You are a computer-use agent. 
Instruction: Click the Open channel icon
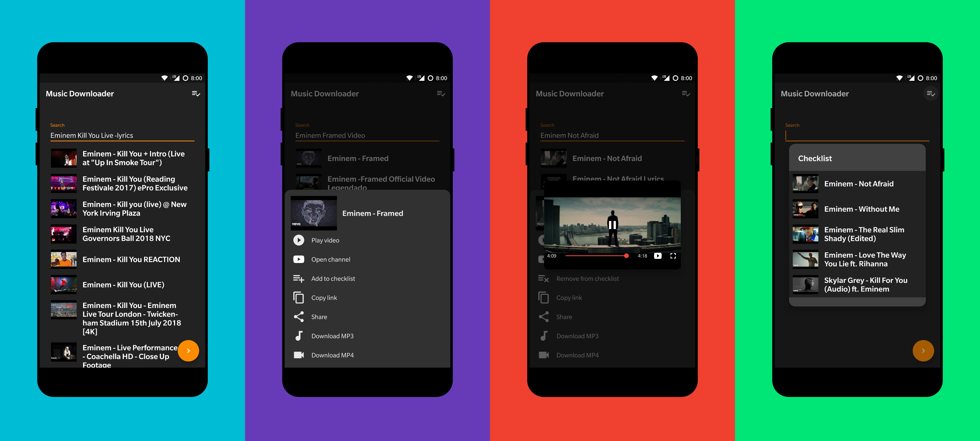(299, 259)
